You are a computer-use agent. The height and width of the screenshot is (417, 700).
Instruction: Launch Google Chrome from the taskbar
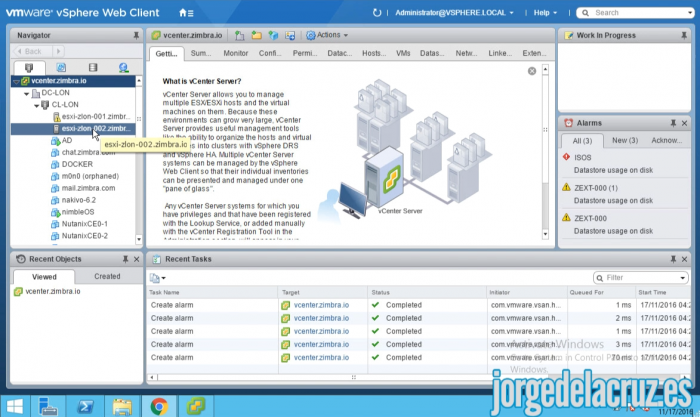159,406
